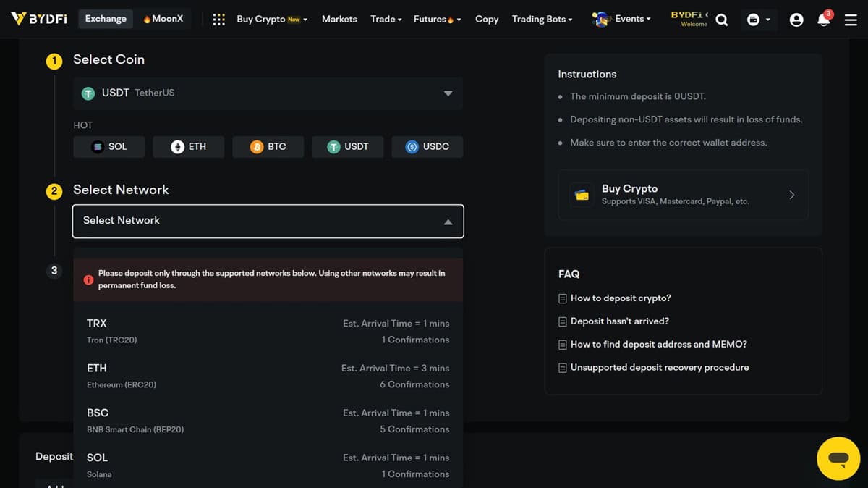
Task: Expand the Trade menu
Action: [x=386, y=20]
